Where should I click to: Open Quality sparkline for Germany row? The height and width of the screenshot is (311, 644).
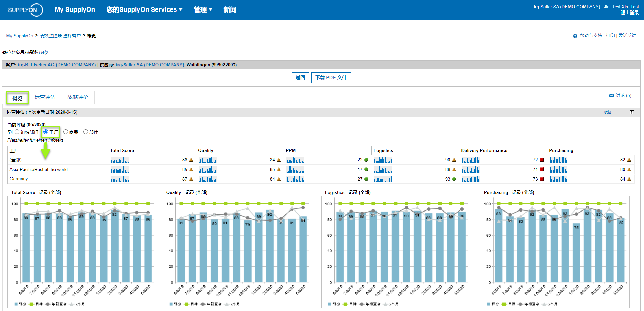208,179
